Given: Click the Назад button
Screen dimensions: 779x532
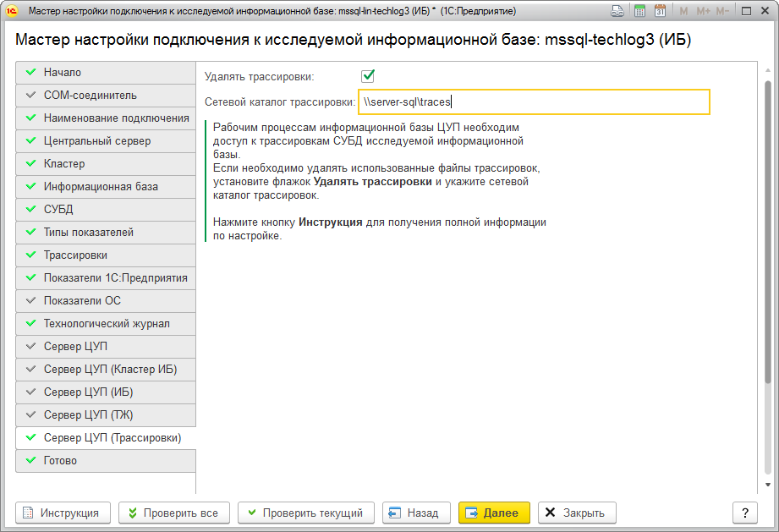Looking at the screenshot, I should (416, 513).
